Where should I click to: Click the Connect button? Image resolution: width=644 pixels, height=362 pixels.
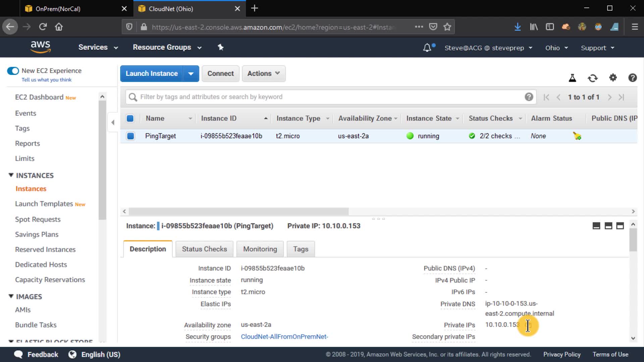(x=220, y=73)
